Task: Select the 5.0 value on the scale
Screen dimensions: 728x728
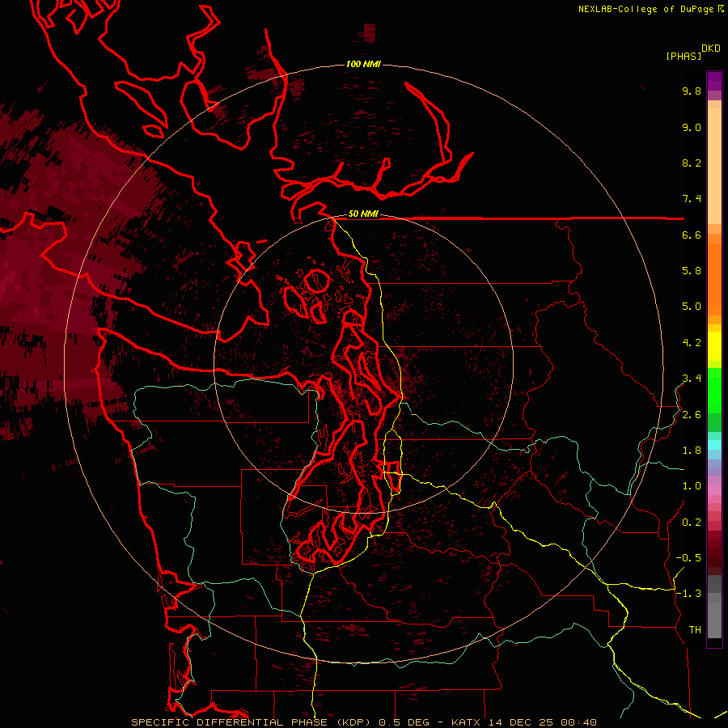Action: [692, 307]
